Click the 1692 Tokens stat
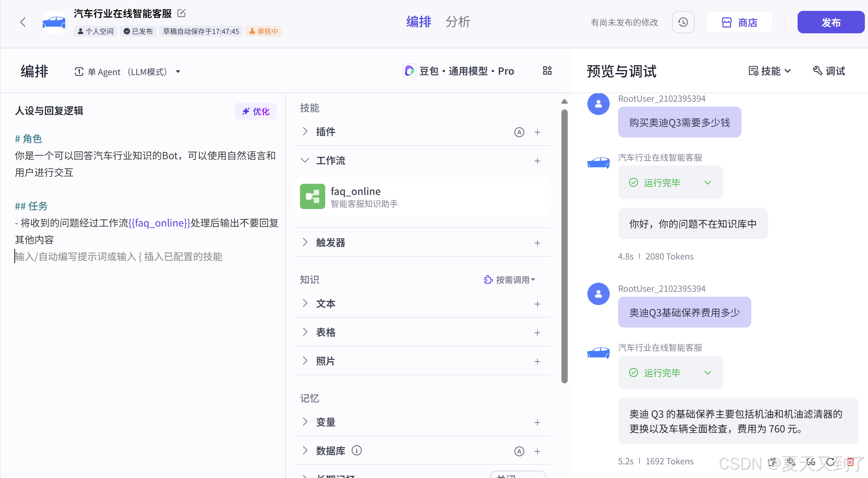This screenshot has height=478, width=868. click(x=669, y=462)
